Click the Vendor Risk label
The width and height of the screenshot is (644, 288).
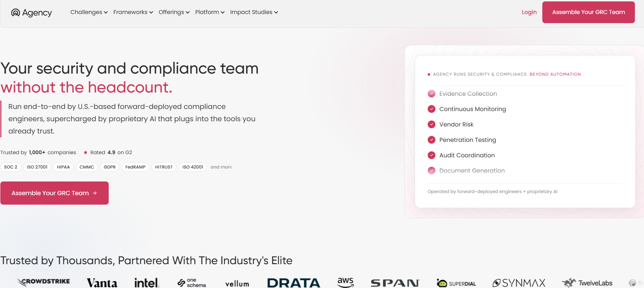tap(456, 124)
